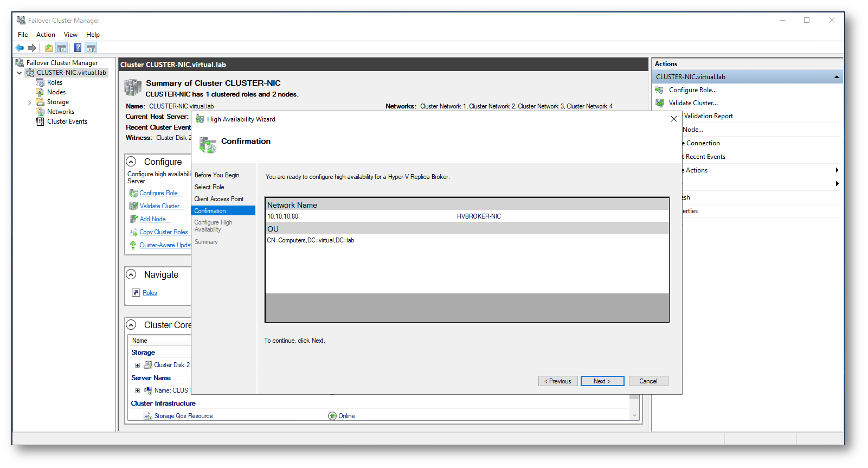This screenshot has width=868, height=468.
Task: Click the Networks icon in the tree
Action: [40, 112]
